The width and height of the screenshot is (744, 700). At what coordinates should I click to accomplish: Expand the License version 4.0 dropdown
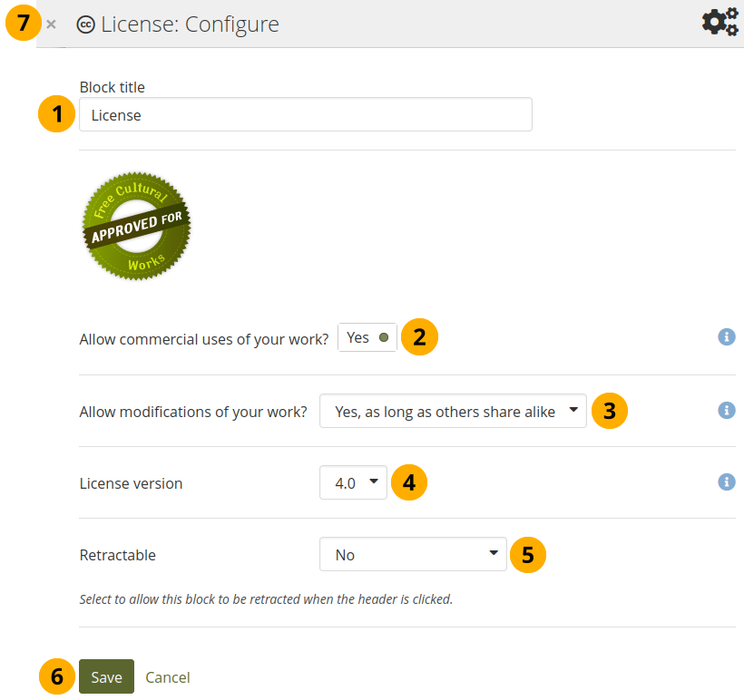[353, 482]
